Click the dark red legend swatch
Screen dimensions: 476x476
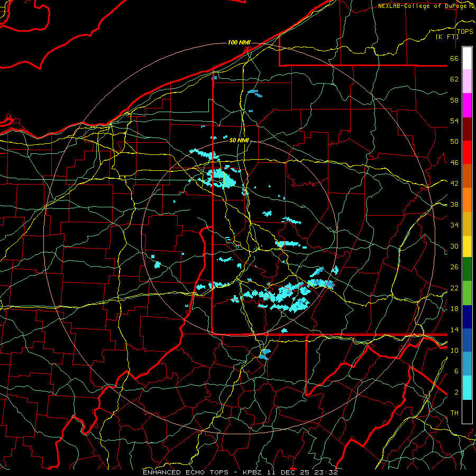pos(467,129)
